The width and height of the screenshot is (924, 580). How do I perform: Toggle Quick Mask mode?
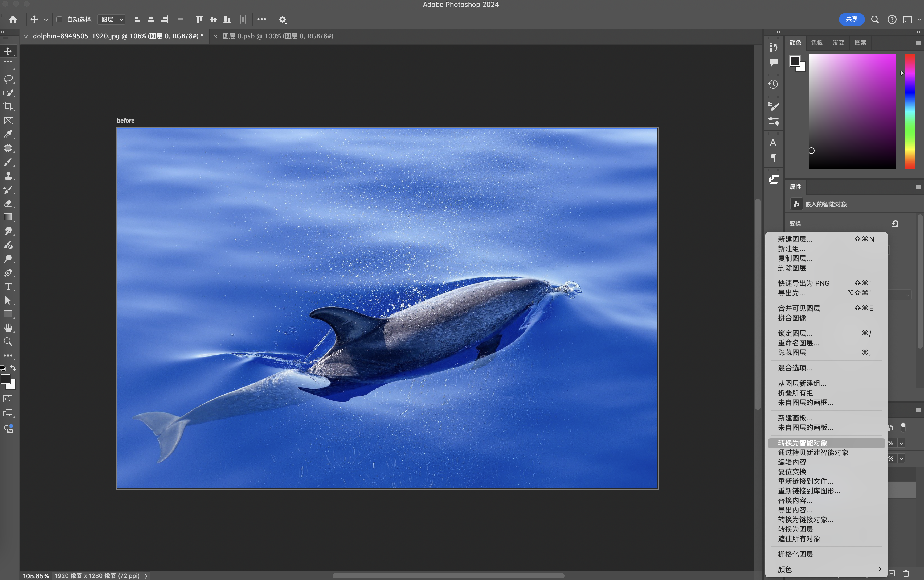pyautogui.click(x=8, y=399)
